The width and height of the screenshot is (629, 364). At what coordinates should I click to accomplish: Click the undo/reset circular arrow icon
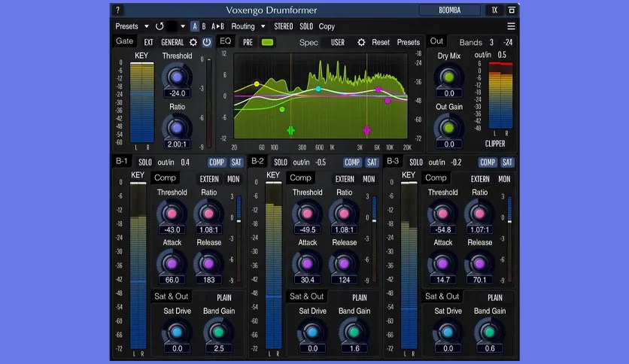(160, 26)
